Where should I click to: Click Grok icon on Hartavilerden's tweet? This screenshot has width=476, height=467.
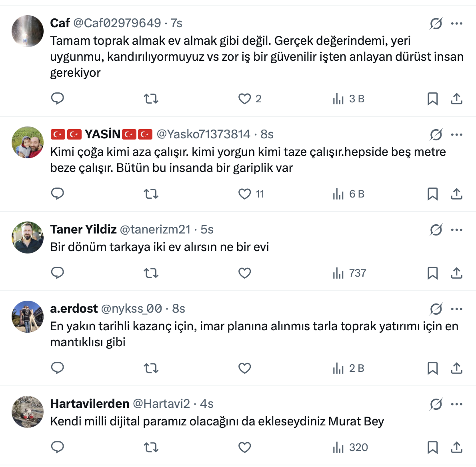436,404
